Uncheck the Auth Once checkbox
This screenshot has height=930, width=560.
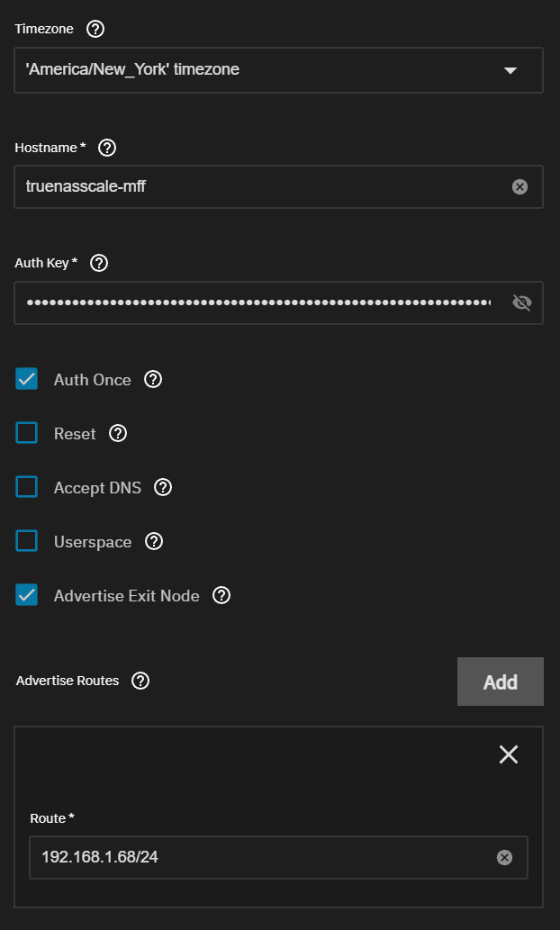click(x=27, y=378)
